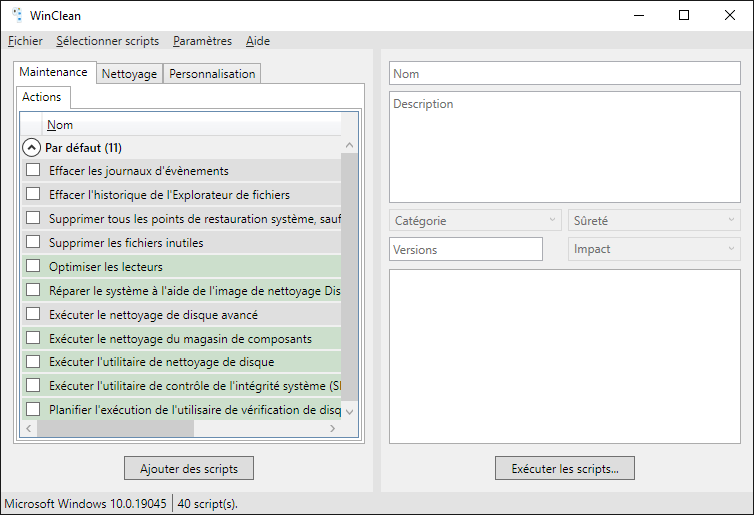Viewport: 754px width, 515px height.
Task: Check Exécuter le nettoyage de disque avancé
Action: coord(33,314)
